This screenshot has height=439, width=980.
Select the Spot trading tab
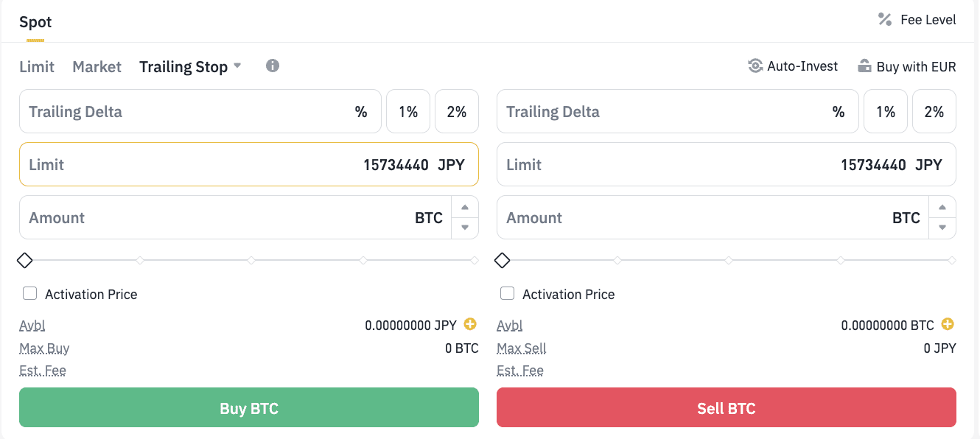tap(35, 21)
